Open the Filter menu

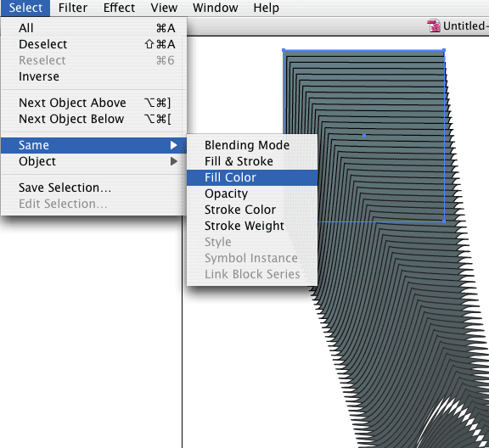(x=73, y=8)
